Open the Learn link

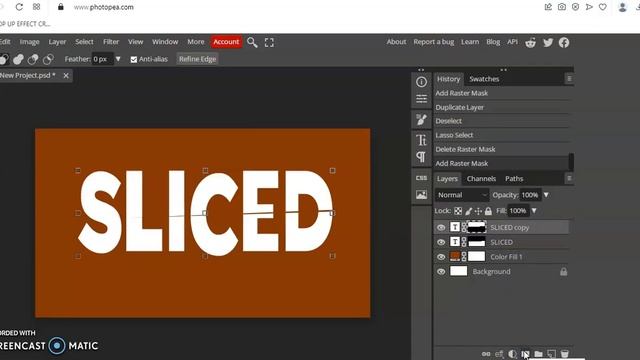[x=470, y=42]
